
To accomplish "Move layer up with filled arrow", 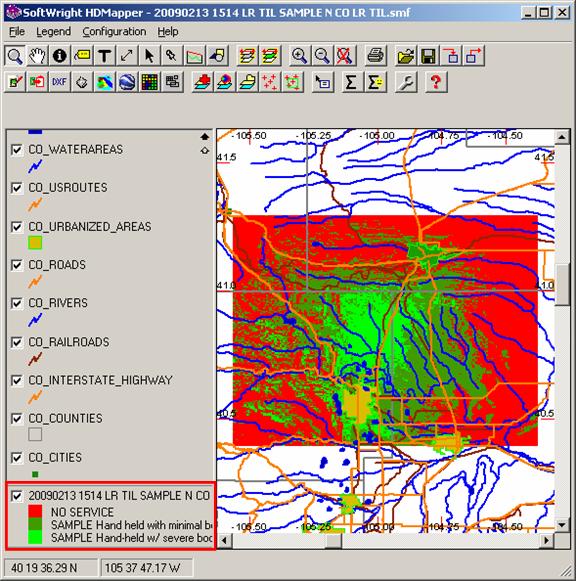I will pyautogui.click(x=205, y=137).
